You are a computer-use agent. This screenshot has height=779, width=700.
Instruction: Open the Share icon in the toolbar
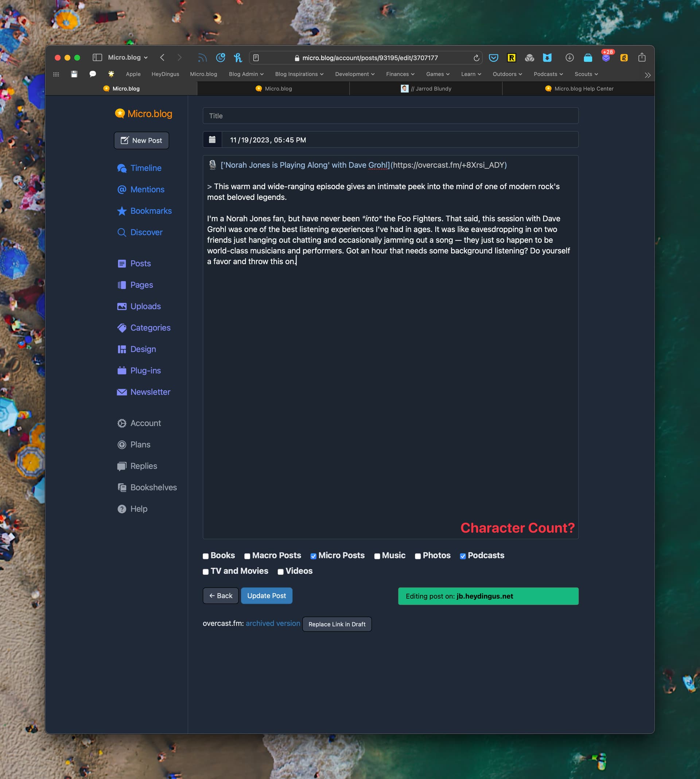pyautogui.click(x=642, y=57)
